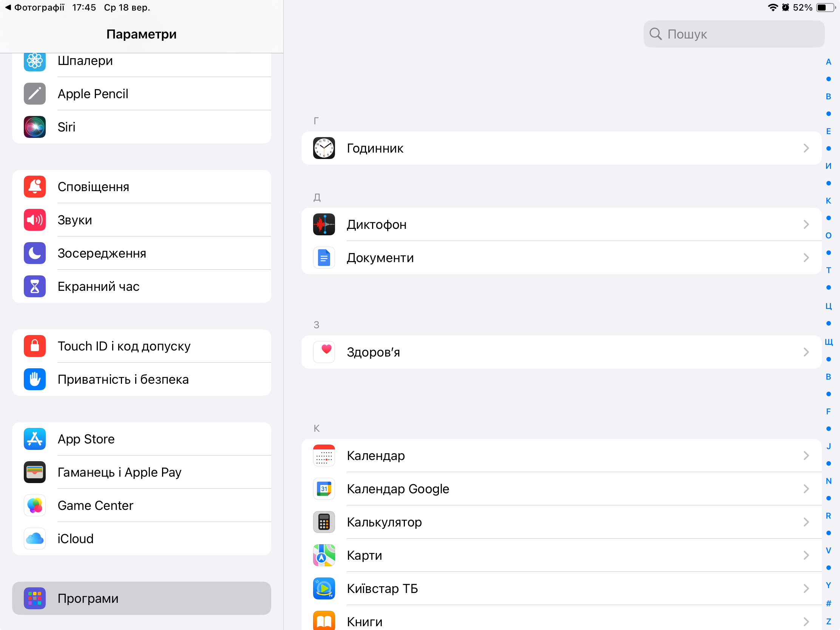Tap the Зосередження moon icon
This screenshot has width=840, height=630.
[34, 253]
